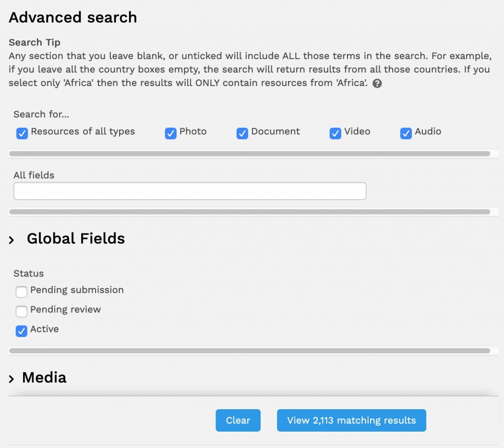
Task: Click the search tip help question mark icon
Action: (378, 84)
